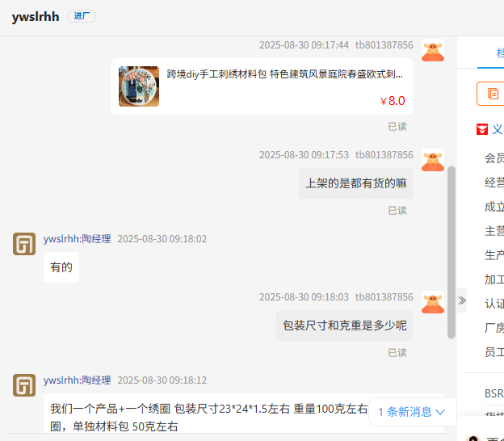
Task: Click the chat vertical scrollbar thumb
Action: click(x=451, y=252)
